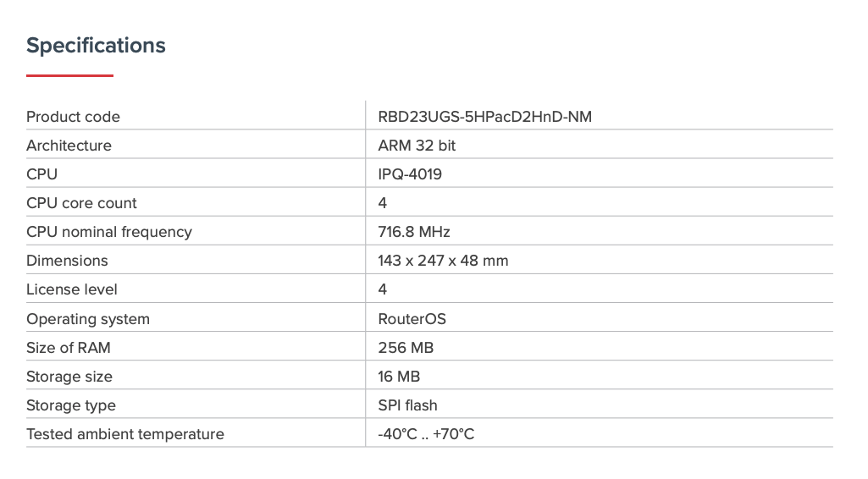The width and height of the screenshot is (868, 479).
Task: Select the RBD23UGS-5HPacD2HnD-NM product code value
Action: [484, 117]
